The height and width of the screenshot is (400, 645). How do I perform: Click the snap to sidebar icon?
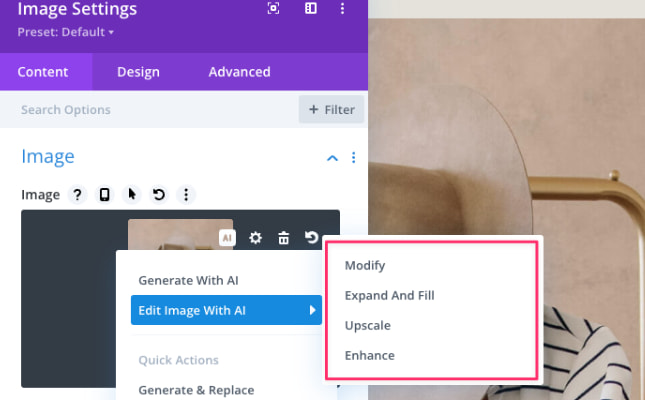(x=311, y=9)
